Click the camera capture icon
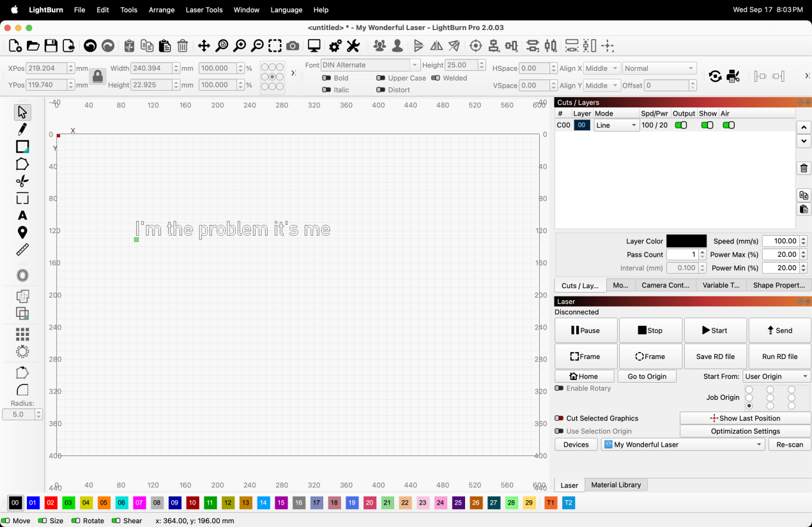 click(x=293, y=46)
